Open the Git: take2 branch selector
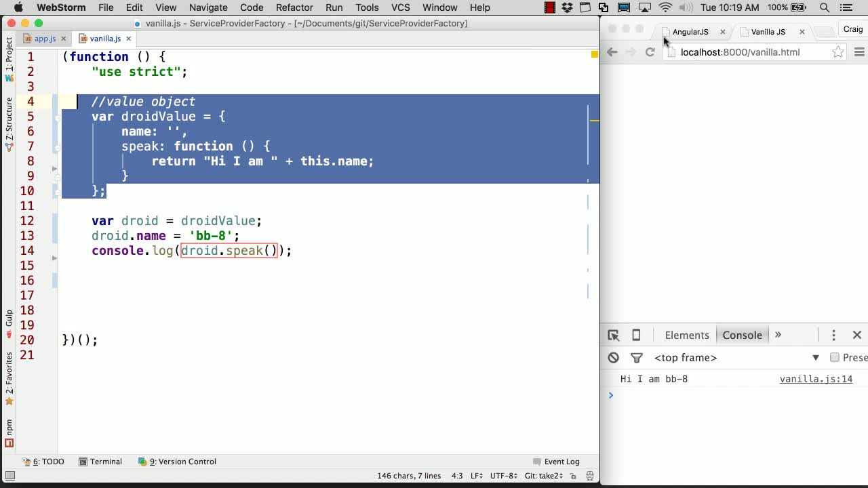 (x=544, y=476)
